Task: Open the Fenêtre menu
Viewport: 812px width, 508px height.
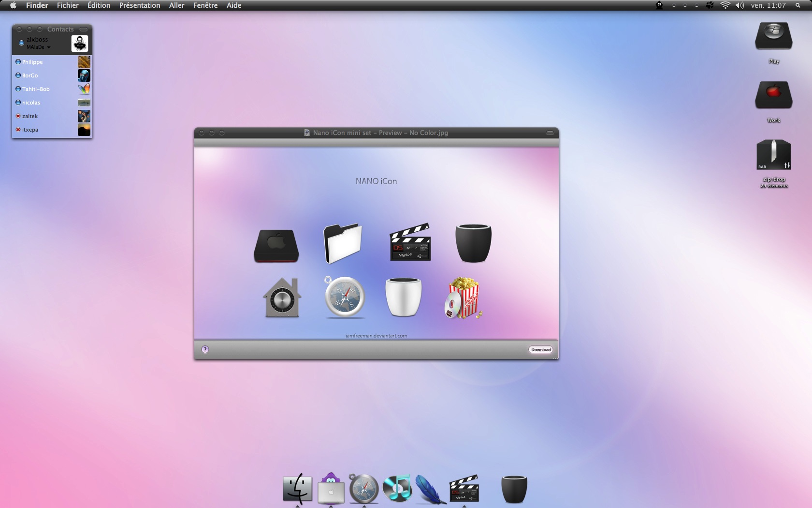Action: click(205, 5)
